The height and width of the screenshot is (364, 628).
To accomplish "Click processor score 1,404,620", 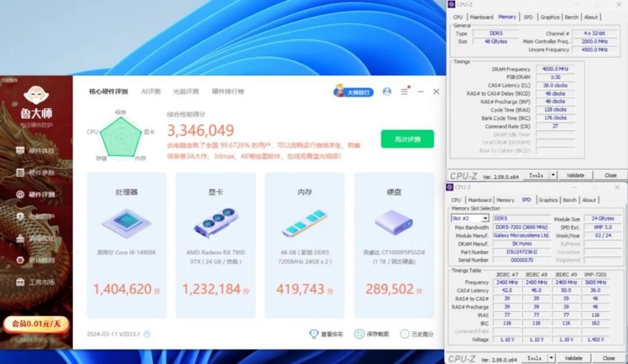I will click(x=122, y=289).
